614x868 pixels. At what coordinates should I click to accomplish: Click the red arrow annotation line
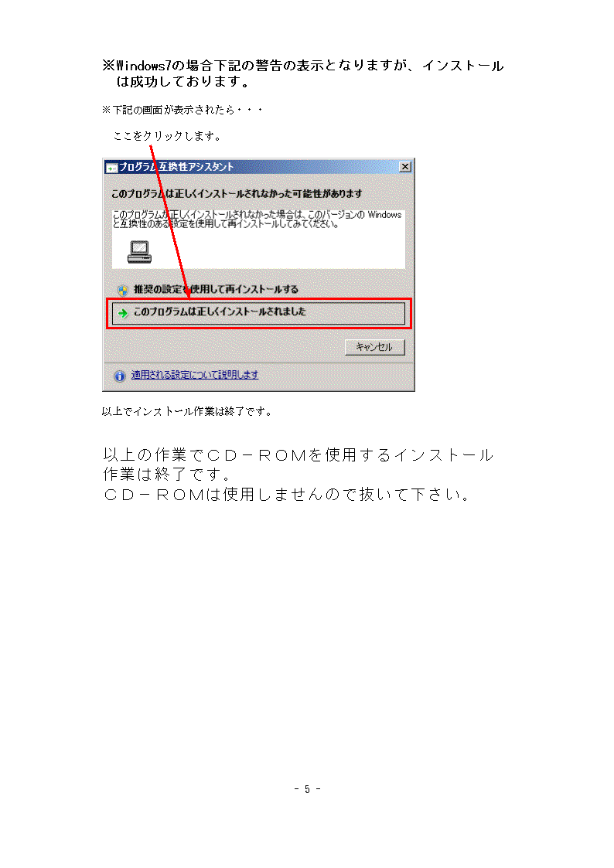tap(169, 222)
